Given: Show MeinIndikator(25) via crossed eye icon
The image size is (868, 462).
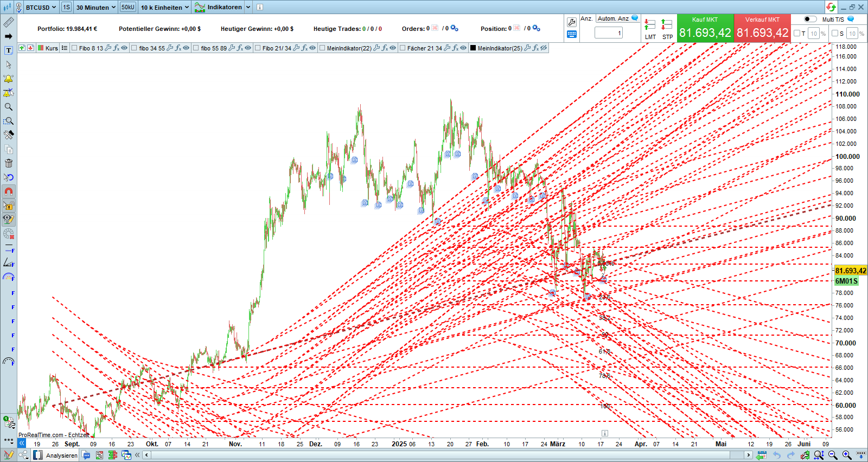Looking at the screenshot, I should click(x=543, y=48).
